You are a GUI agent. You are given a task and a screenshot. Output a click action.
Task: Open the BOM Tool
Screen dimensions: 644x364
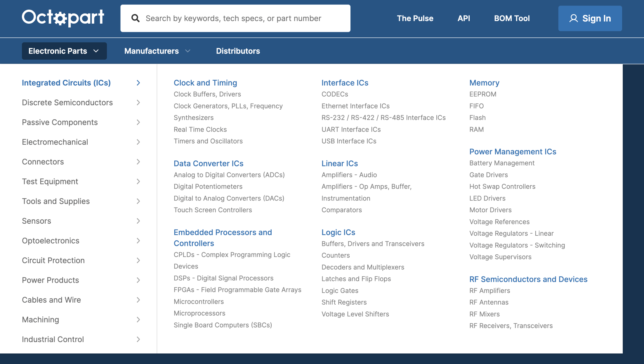[x=512, y=18]
